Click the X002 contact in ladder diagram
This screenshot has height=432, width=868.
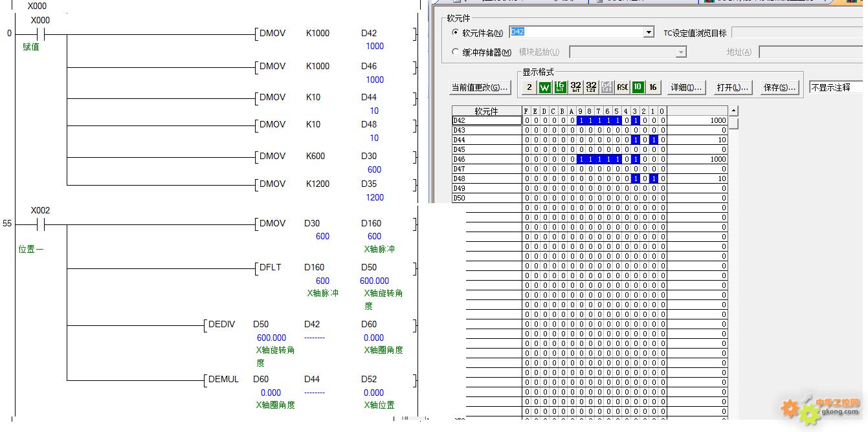pos(40,224)
